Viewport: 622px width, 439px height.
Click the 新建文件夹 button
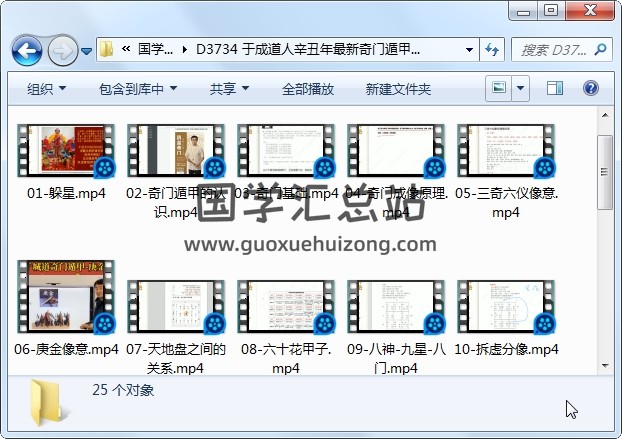coord(398,89)
